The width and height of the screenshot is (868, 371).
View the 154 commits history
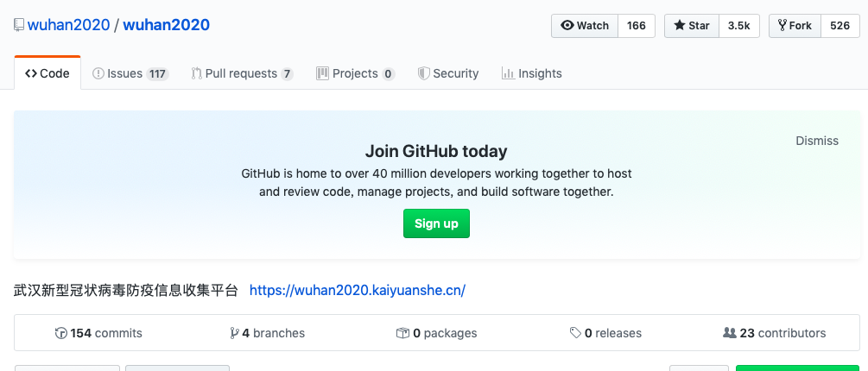pos(98,333)
